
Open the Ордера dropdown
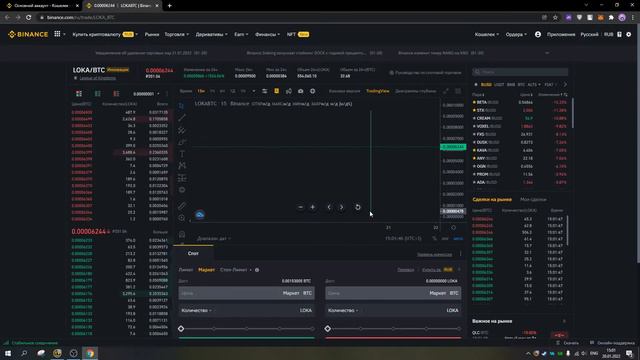coord(516,35)
